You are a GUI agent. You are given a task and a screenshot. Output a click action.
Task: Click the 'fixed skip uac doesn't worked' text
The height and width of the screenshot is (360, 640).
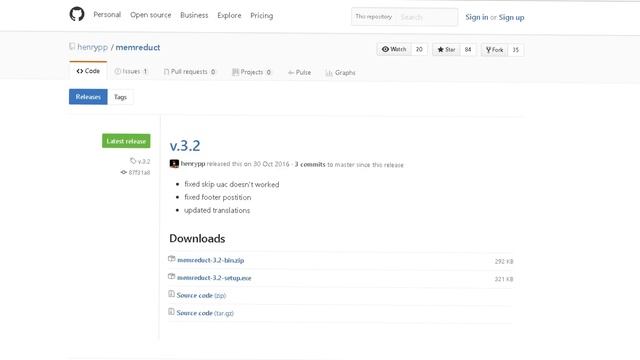click(x=232, y=184)
